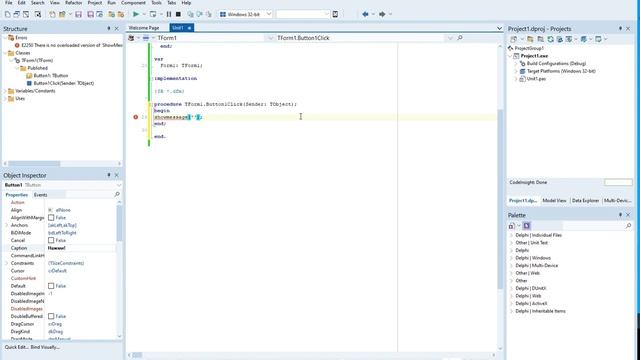Viewport: 640px width, 360px height.
Task: Navigate forward with dark right arrow
Action: tap(382, 14)
